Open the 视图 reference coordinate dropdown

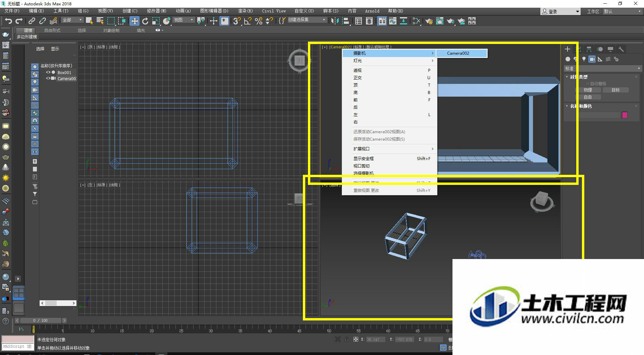point(183,20)
